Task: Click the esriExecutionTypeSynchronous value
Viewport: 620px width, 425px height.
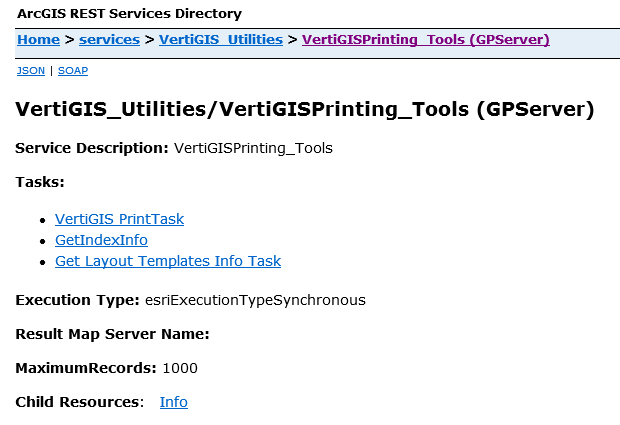Action: pos(255,300)
